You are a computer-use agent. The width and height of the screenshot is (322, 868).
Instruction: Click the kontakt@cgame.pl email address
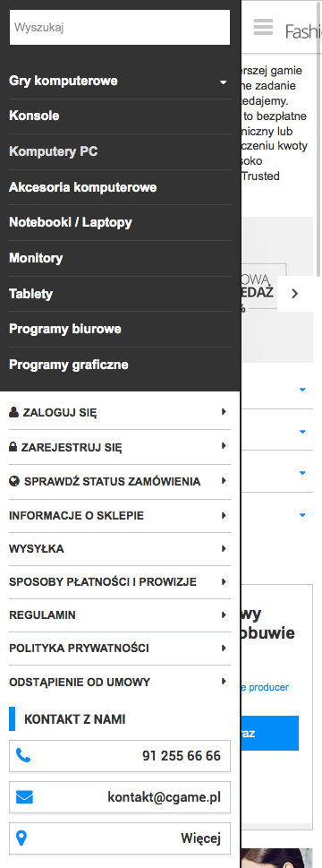(x=164, y=797)
